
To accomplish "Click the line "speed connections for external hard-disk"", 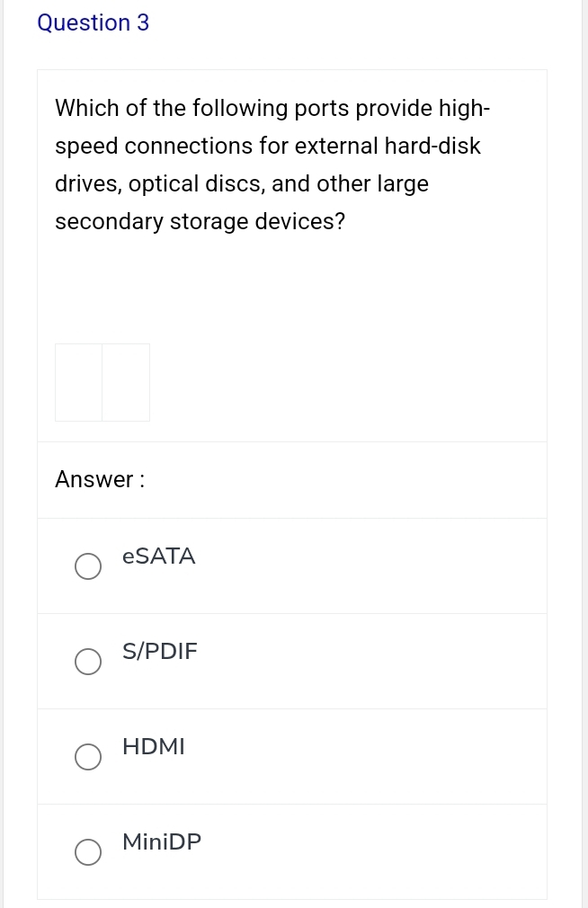I will (x=268, y=147).
